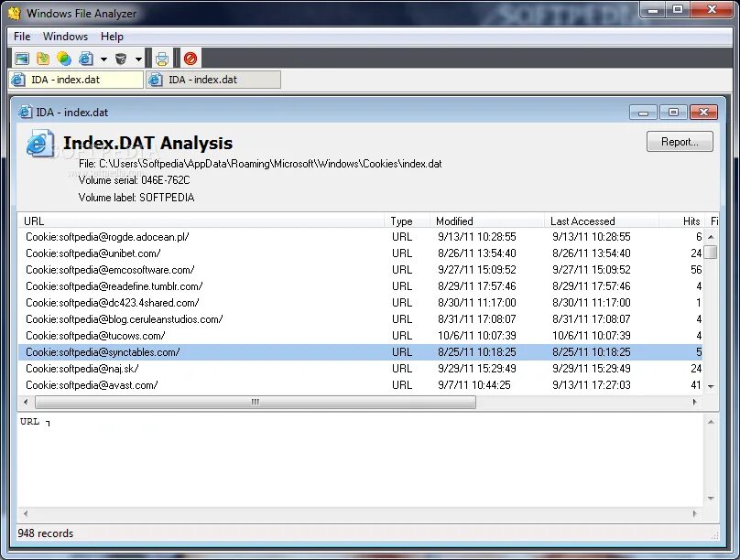
Task: Minimize the inner IDA - index.dat window
Action: click(x=643, y=113)
